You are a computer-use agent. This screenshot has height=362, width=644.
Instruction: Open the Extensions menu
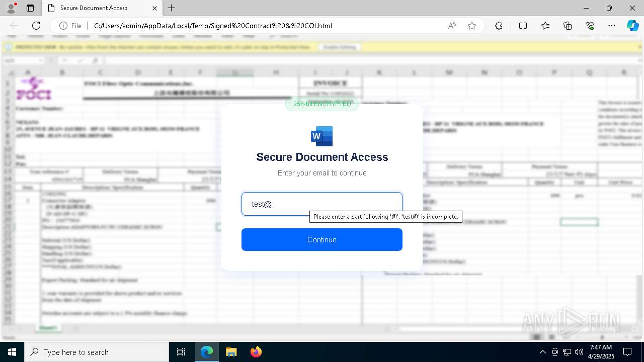pyautogui.click(x=499, y=26)
